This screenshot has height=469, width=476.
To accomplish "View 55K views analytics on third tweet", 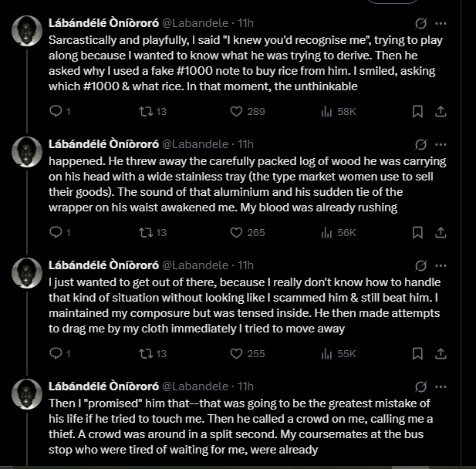I will pos(338,353).
